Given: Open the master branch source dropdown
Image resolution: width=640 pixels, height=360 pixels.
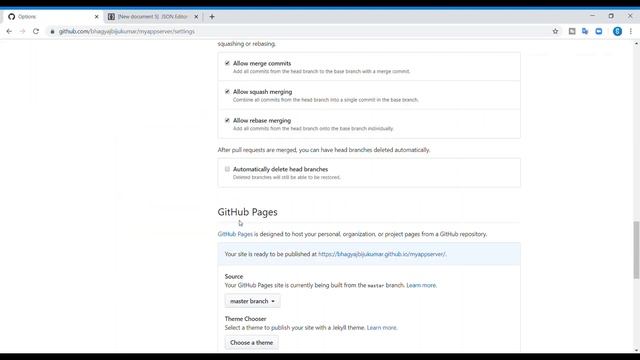Looking at the screenshot, I should tap(252, 301).
